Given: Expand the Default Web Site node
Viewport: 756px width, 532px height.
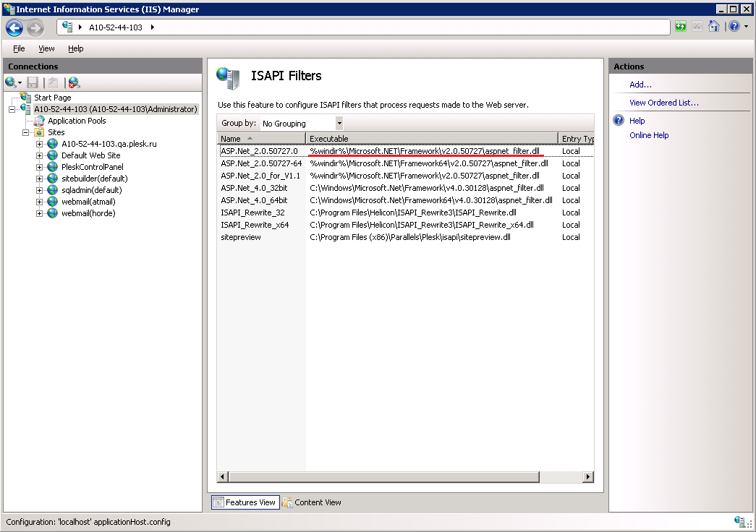Looking at the screenshot, I should click(x=40, y=155).
